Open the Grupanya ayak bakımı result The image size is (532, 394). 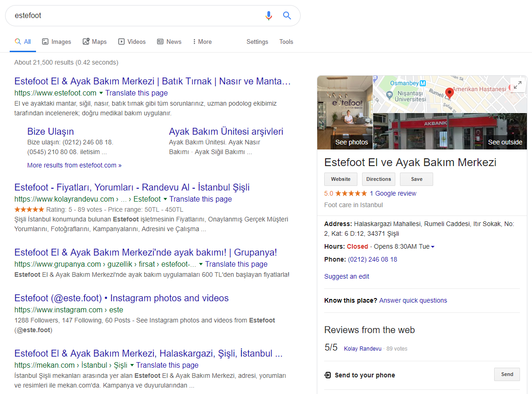coord(145,253)
